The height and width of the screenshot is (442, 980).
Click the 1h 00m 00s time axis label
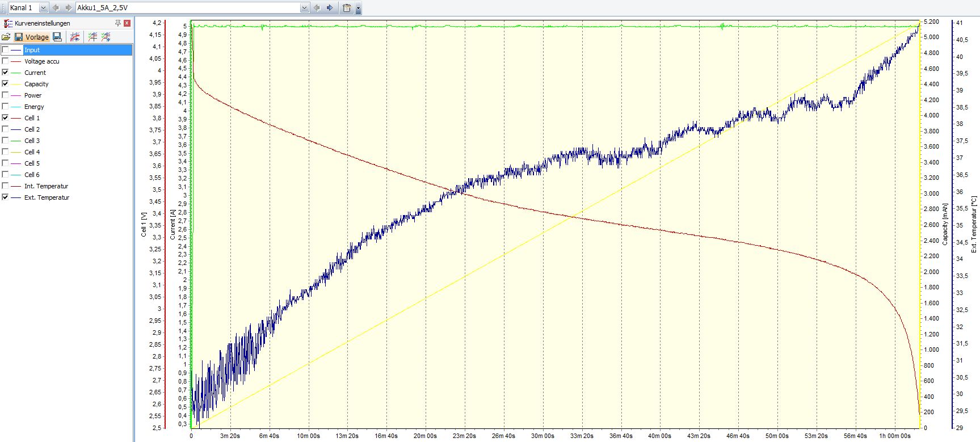(x=895, y=436)
